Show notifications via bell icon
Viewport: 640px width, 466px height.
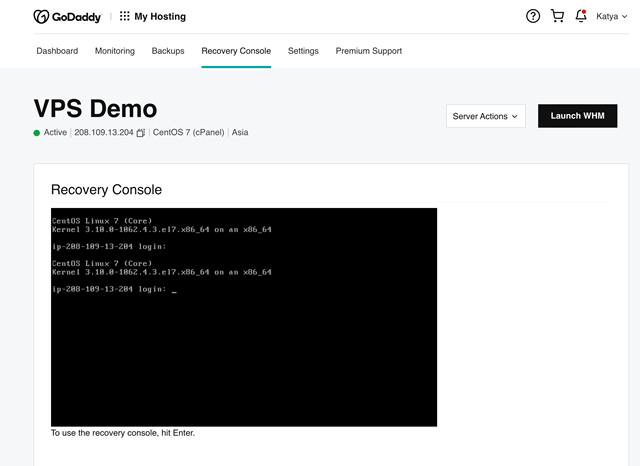pyautogui.click(x=581, y=16)
